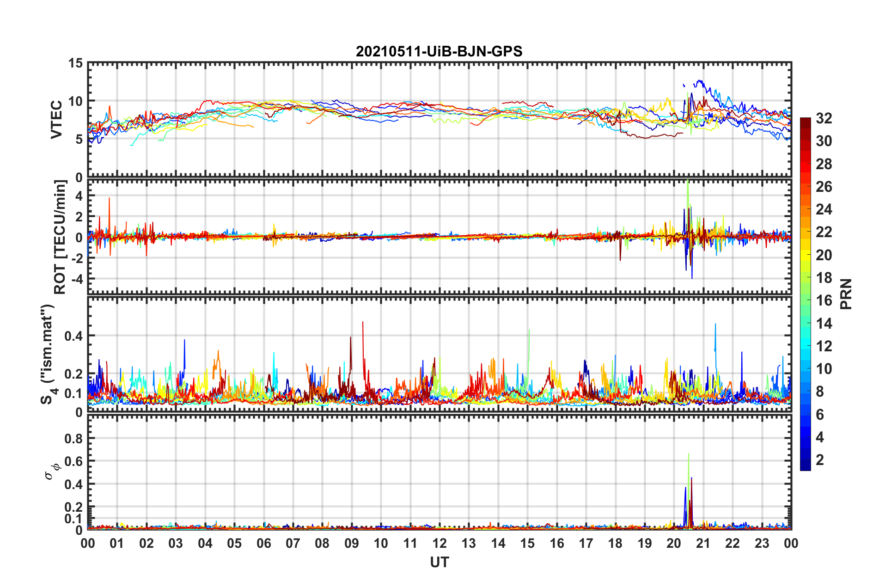Click sigma phi y-axis tick 0.6
The height and width of the screenshot is (588, 879).
tap(73, 461)
